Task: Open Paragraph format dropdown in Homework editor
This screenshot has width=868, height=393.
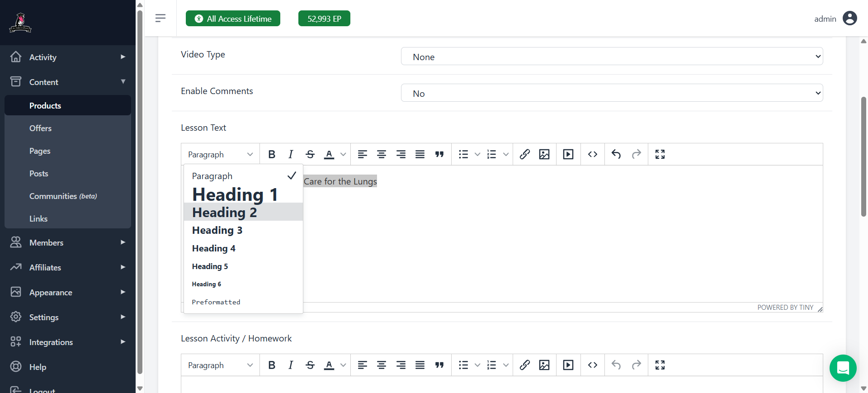Action: [220, 365]
